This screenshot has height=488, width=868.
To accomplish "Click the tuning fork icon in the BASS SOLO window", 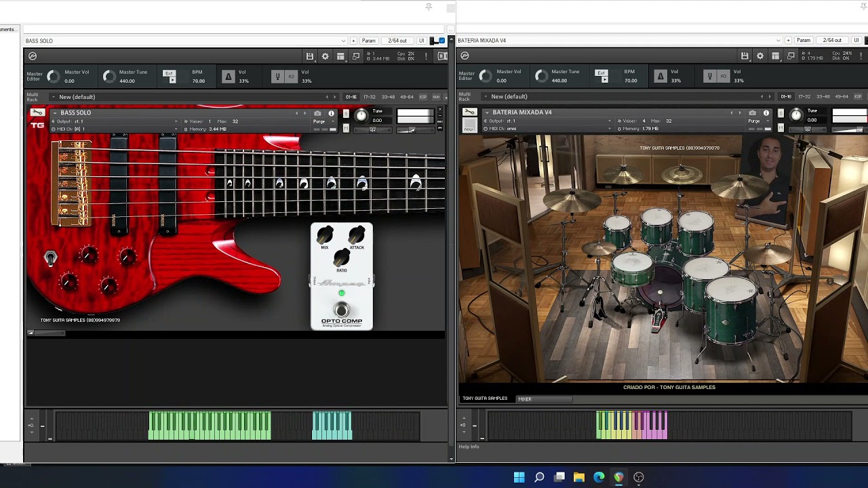I will click(277, 77).
